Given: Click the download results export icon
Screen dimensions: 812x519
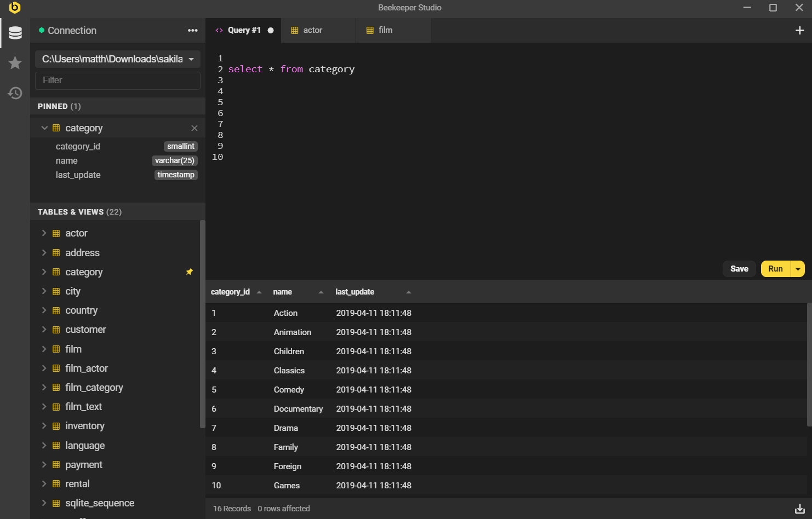Looking at the screenshot, I should point(799,508).
